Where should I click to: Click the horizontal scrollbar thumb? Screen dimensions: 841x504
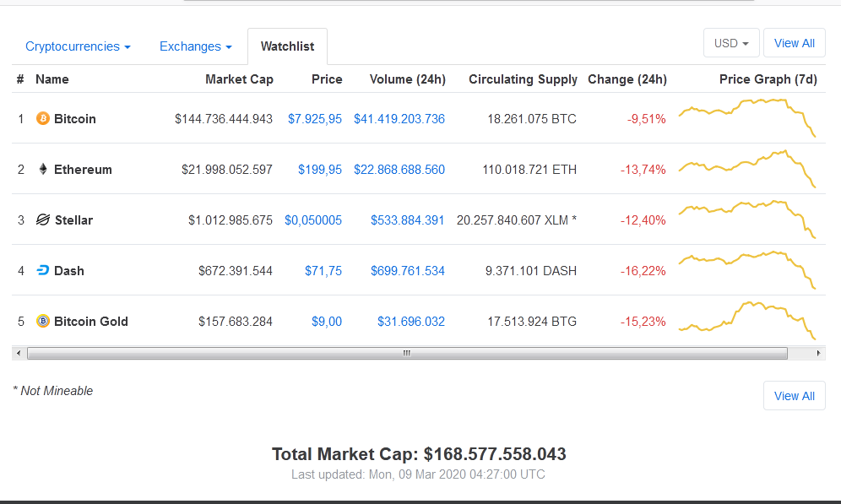(x=407, y=353)
